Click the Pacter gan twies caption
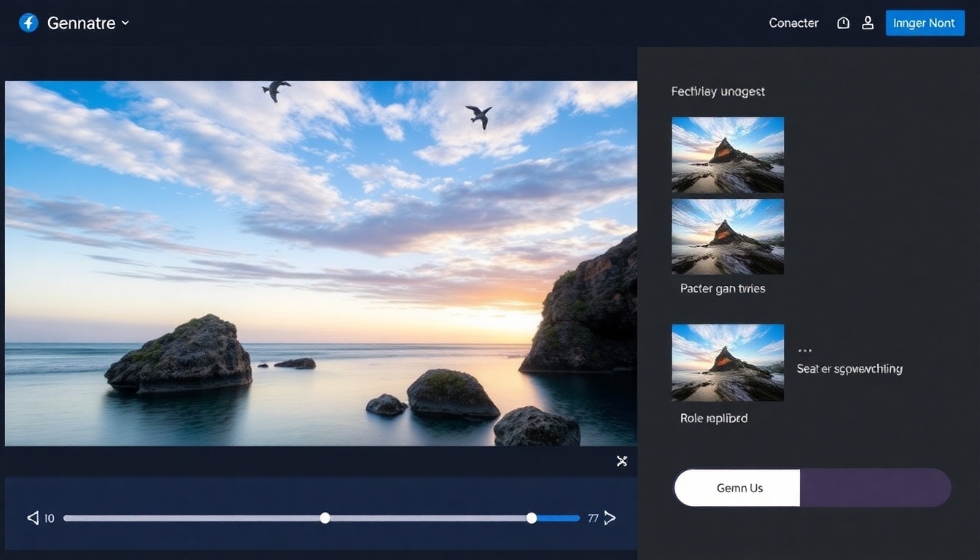This screenshot has width=980, height=560. tap(723, 289)
